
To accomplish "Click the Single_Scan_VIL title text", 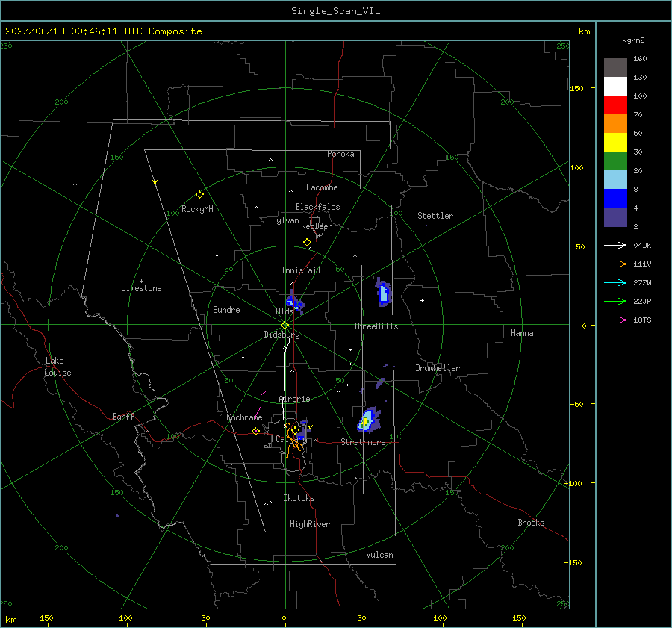I will [x=335, y=11].
